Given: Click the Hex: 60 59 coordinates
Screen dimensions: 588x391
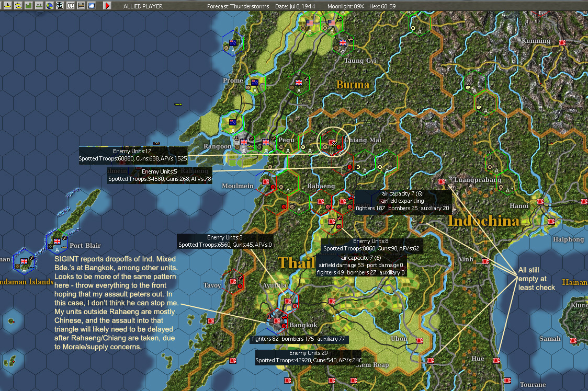Looking at the screenshot, I should point(382,6).
